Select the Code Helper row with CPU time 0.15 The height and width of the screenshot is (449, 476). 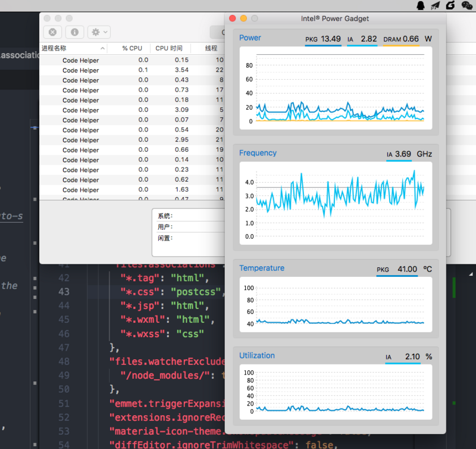click(132, 60)
